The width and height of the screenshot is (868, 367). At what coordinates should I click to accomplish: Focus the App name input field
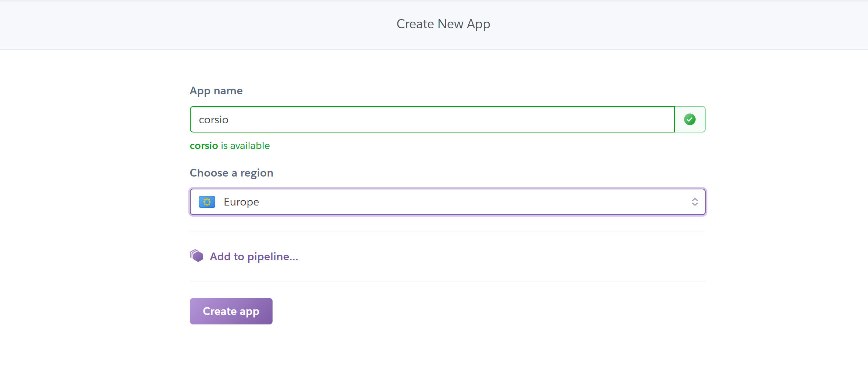click(x=432, y=119)
